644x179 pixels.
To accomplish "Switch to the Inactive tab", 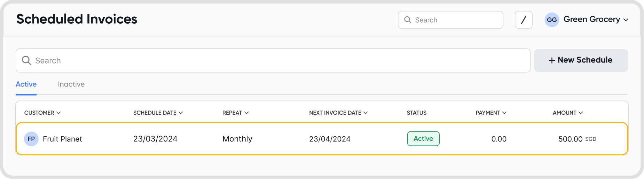I will 71,84.
